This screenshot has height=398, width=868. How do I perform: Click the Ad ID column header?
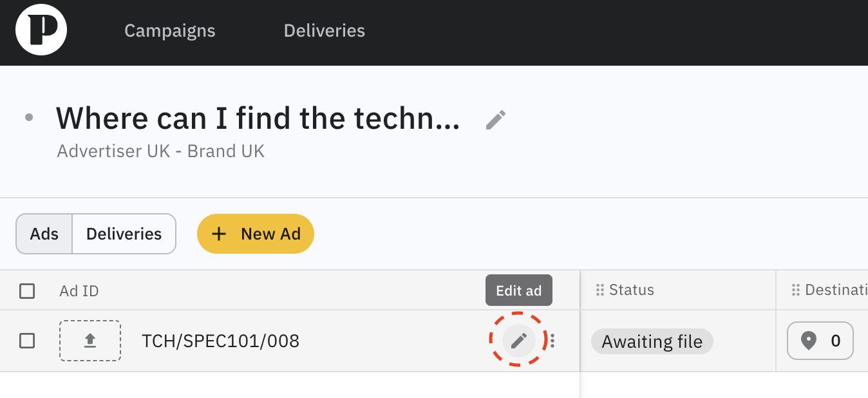79,291
